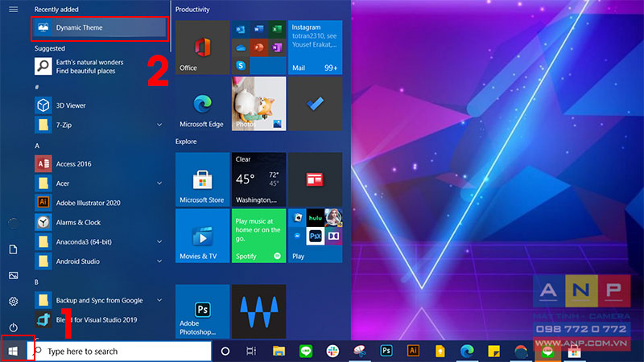This screenshot has width=644, height=362.
Task: Launch Access 2016 from the app list
Action: pyautogui.click(x=99, y=164)
